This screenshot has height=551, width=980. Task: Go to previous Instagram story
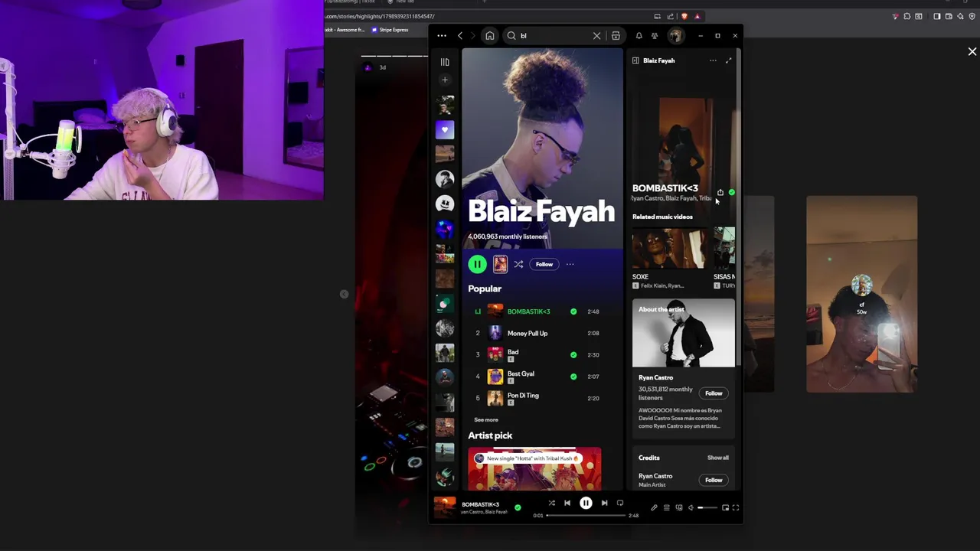click(x=344, y=294)
